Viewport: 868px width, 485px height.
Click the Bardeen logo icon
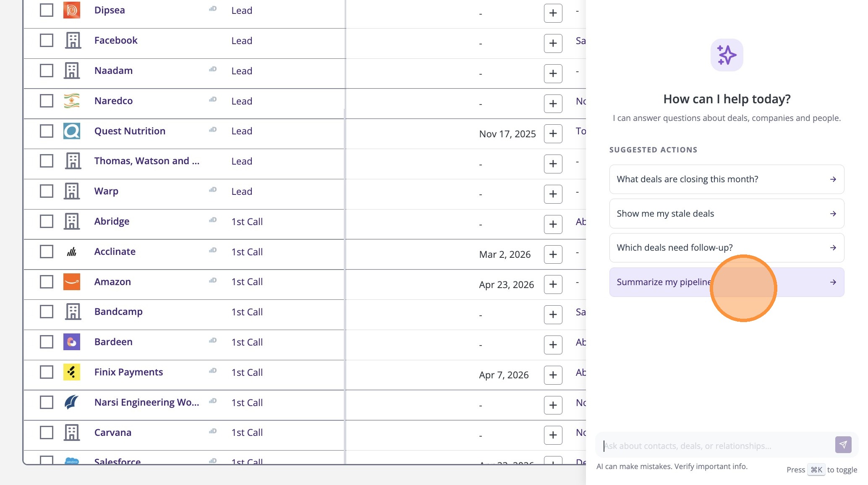pyautogui.click(x=72, y=342)
